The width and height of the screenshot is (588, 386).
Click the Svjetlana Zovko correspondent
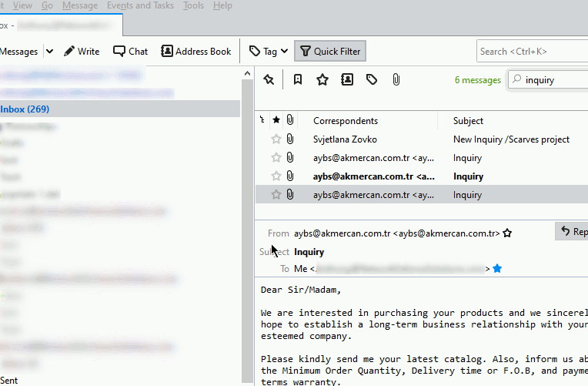[x=345, y=139]
